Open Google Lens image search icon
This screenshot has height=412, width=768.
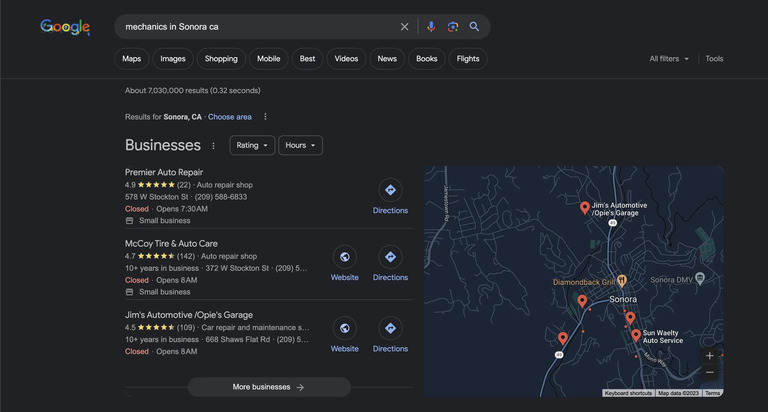[x=453, y=27]
